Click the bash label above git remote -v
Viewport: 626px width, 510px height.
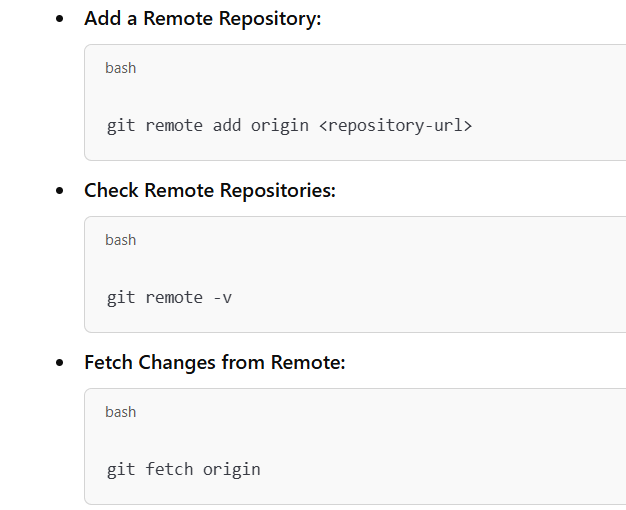pos(120,240)
